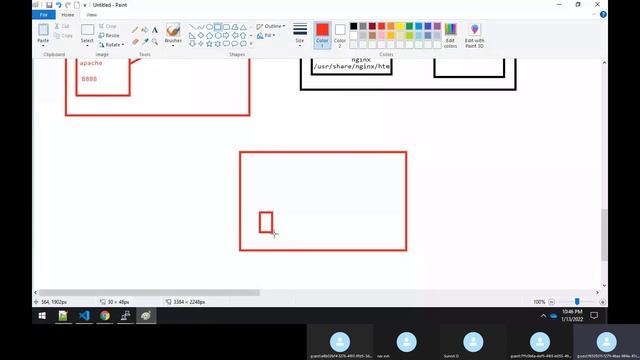
Task: Click the Crop button
Action: point(108,26)
